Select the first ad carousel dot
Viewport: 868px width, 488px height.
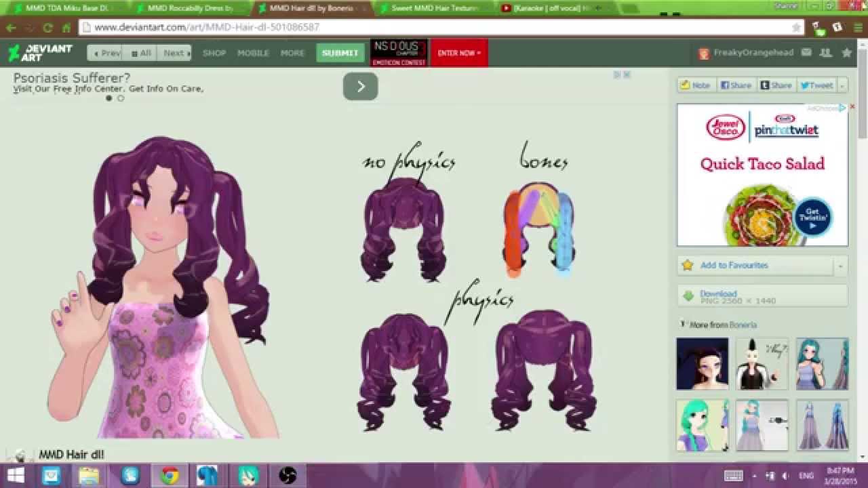click(108, 98)
